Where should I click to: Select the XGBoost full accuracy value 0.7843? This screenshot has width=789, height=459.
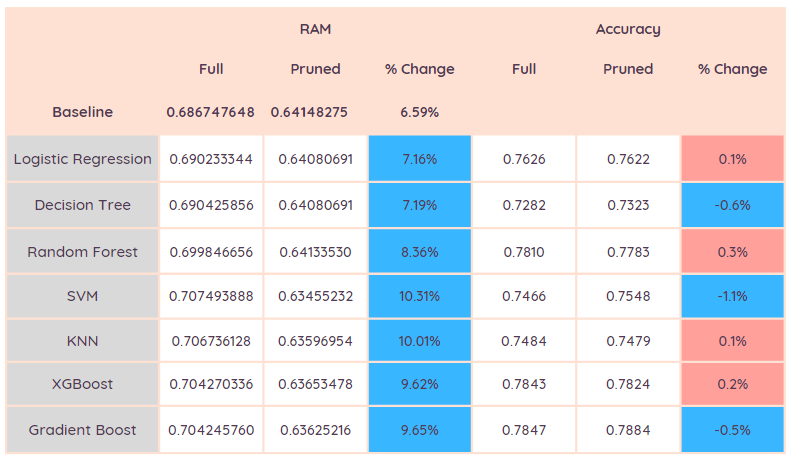click(523, 384)
